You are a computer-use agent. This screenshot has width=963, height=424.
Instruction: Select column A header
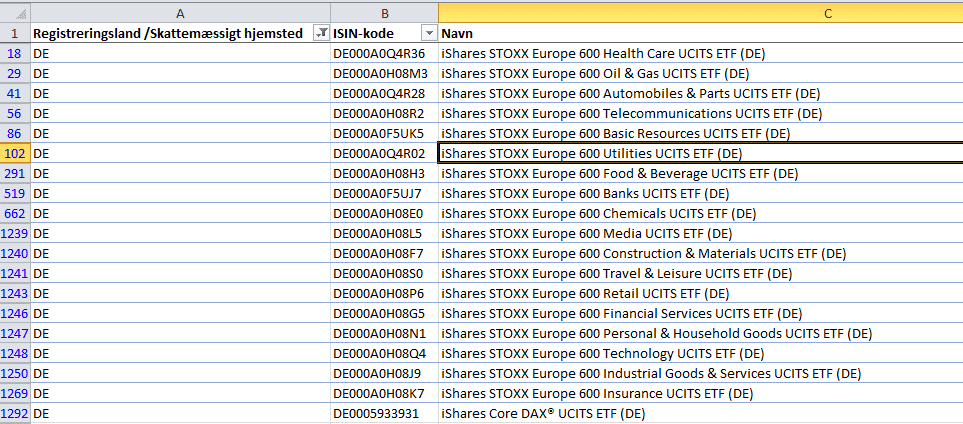pyautogui.click(x=180, y=12)
